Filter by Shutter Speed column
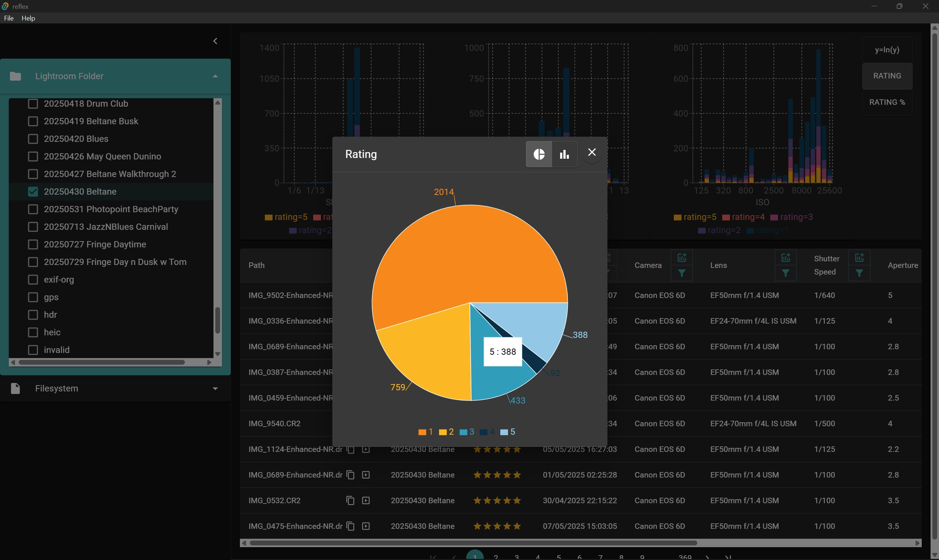Screen dimensions: 939x560 [x=859, y=273]
